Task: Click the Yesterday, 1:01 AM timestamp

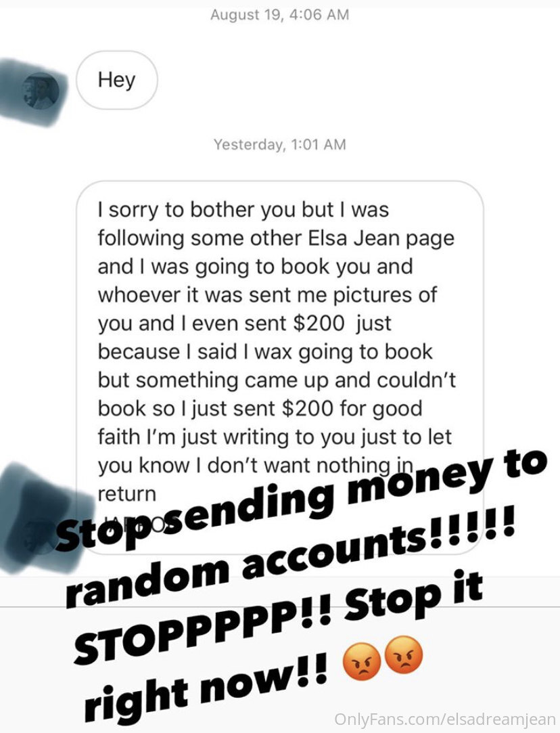Action: (x=279, y=144)
